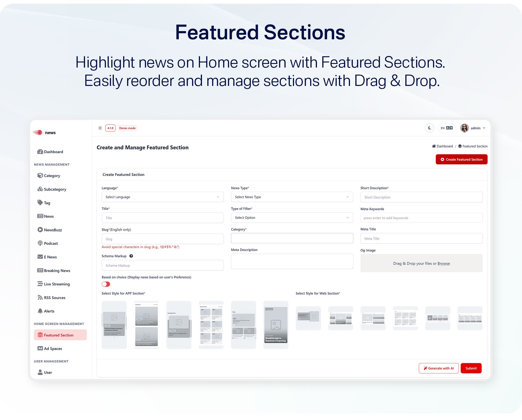Enable the Based on choice toggle
Viewport: 522px width, 420px height.
tap(106, 284)
